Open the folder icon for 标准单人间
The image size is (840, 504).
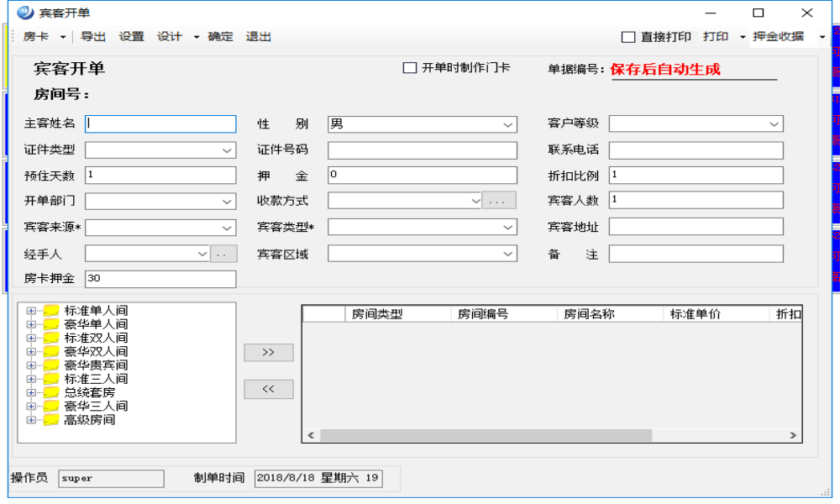click(51, 311)
